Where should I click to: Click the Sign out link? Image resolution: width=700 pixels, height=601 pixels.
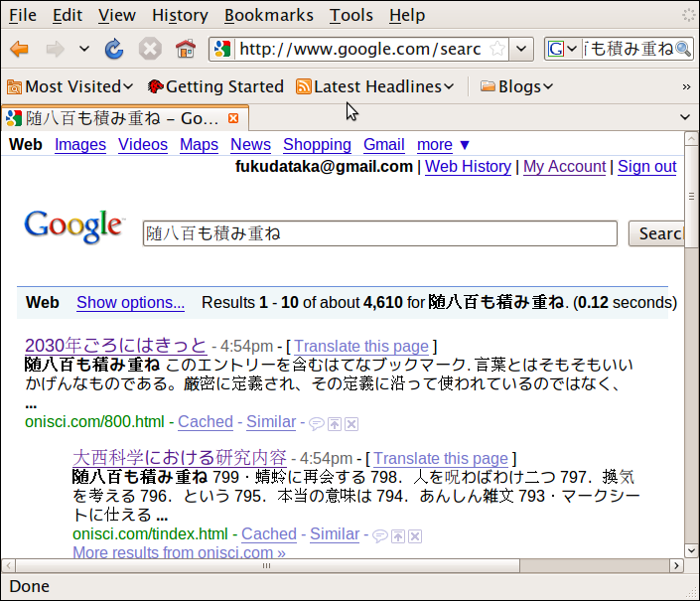[646, 166]
